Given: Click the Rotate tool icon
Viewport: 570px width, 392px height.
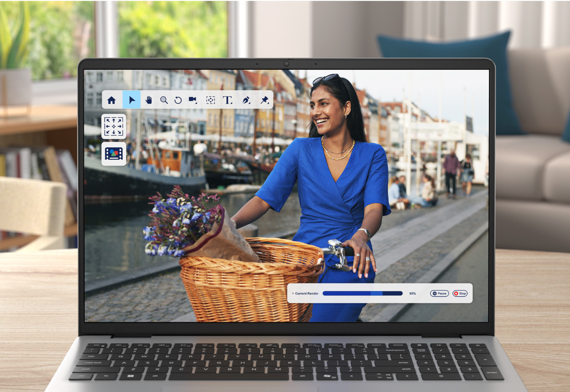Looking at the screenshot, I should click(178, 100).
